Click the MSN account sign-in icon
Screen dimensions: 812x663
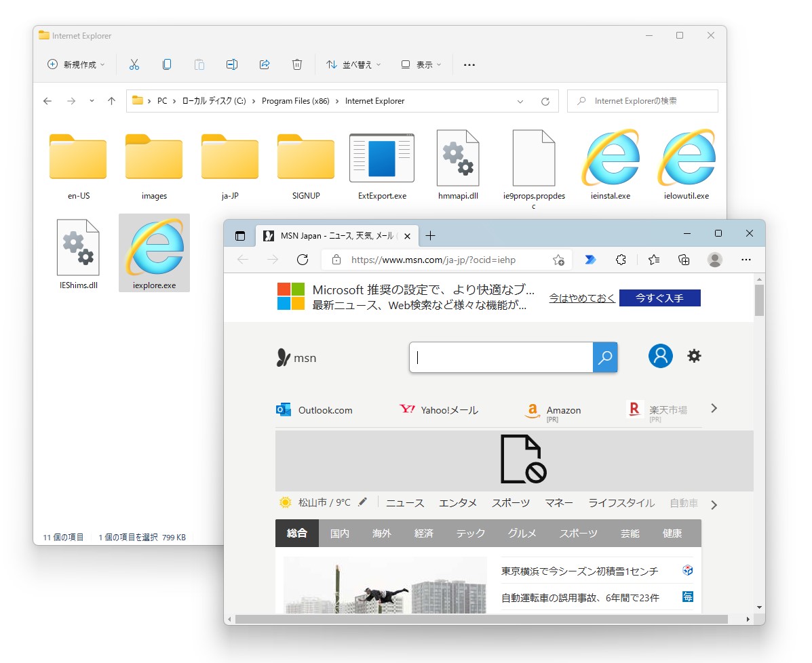[x=660, y=355]
